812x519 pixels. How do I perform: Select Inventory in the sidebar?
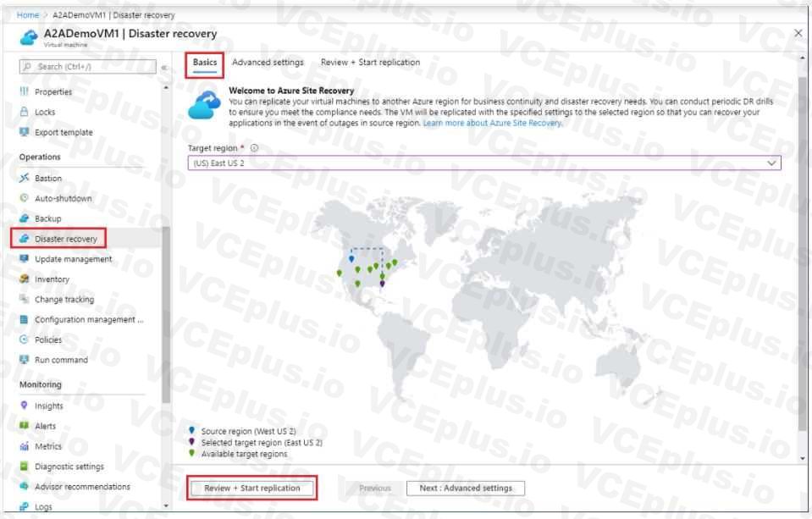pyautogui.click(x=52, y=279)
